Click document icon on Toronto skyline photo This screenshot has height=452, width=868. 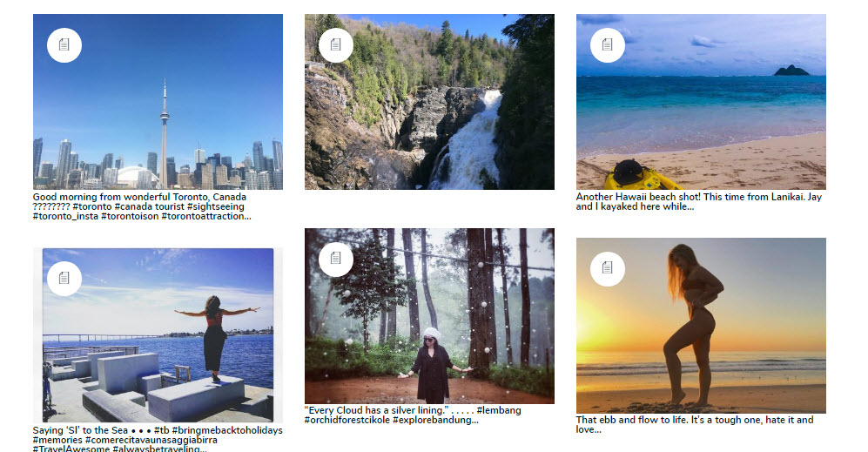[x=64, y=45]
